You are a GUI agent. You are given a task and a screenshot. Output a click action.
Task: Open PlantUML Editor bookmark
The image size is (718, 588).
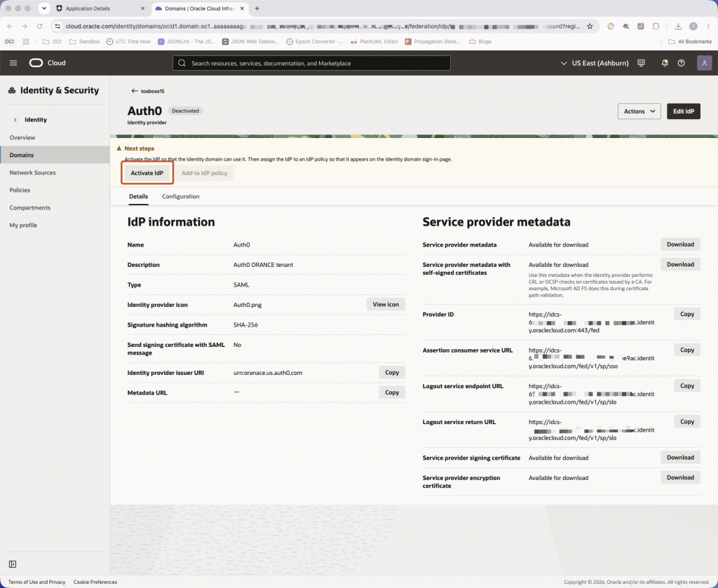(374, 41)
